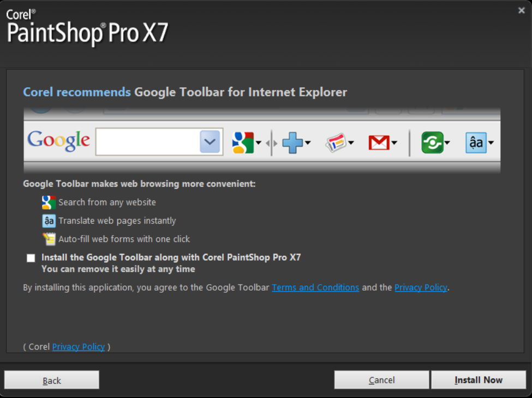
Task: Go back using the Back button
Action: click(52, 380)
